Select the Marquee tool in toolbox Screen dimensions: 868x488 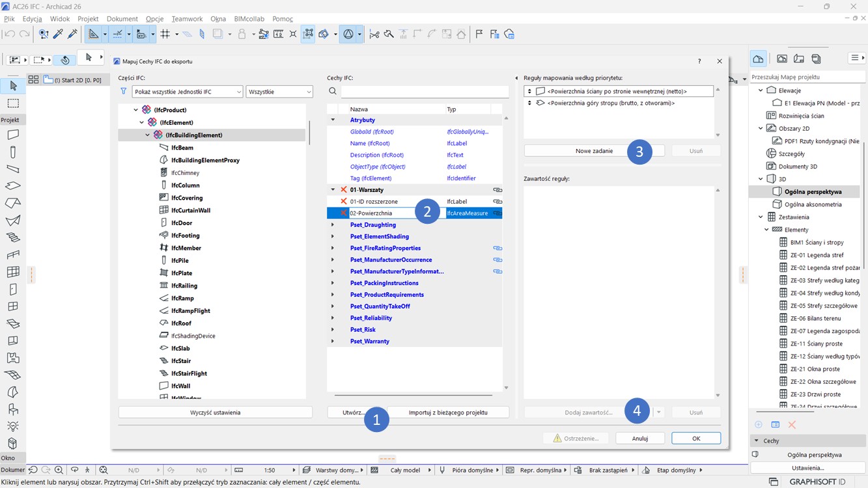coord(13,103)
